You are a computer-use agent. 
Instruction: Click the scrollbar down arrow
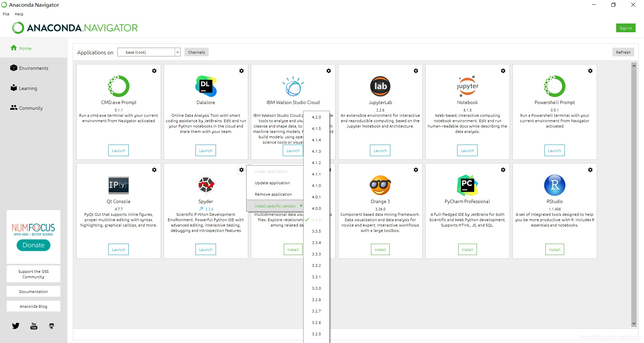pos(634,324)
